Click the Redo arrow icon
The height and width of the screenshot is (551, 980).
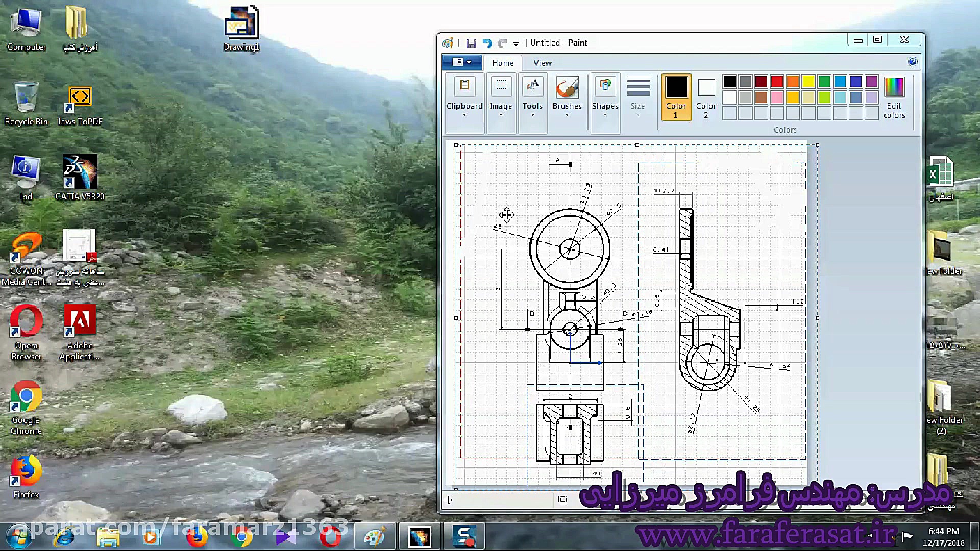(x=502, y=43)
